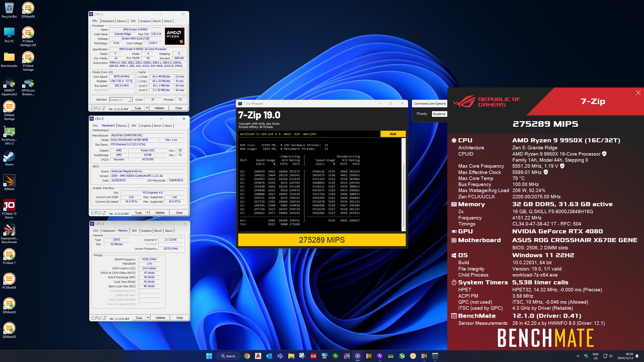Open Microsoft Teams from the taskbar
The width and height of the screenshot is (644, 362).
pyautogui.click(x=280, y=356)
